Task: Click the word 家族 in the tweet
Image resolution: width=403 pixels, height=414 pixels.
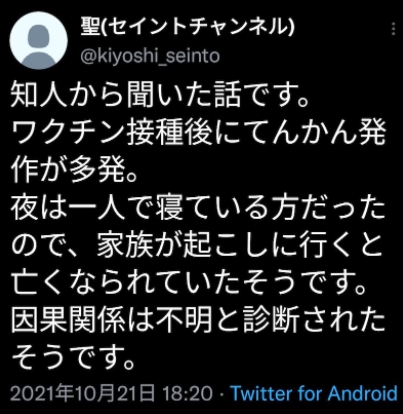Action: tap(125, 246)
